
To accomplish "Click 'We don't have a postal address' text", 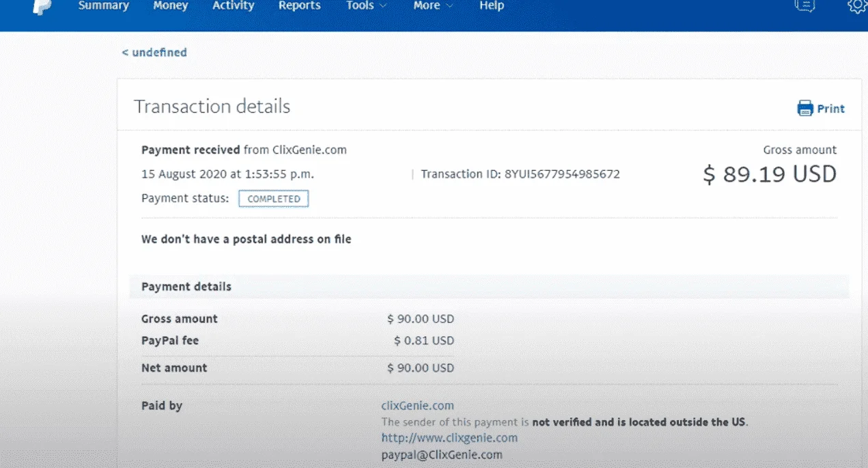I will tap(247, 239).
